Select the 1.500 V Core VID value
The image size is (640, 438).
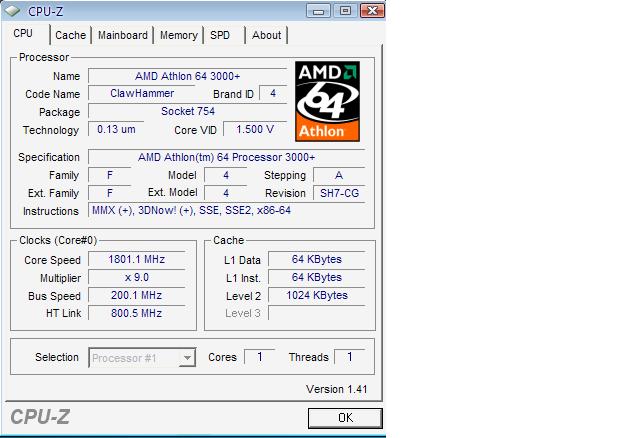tap(255, 129)
